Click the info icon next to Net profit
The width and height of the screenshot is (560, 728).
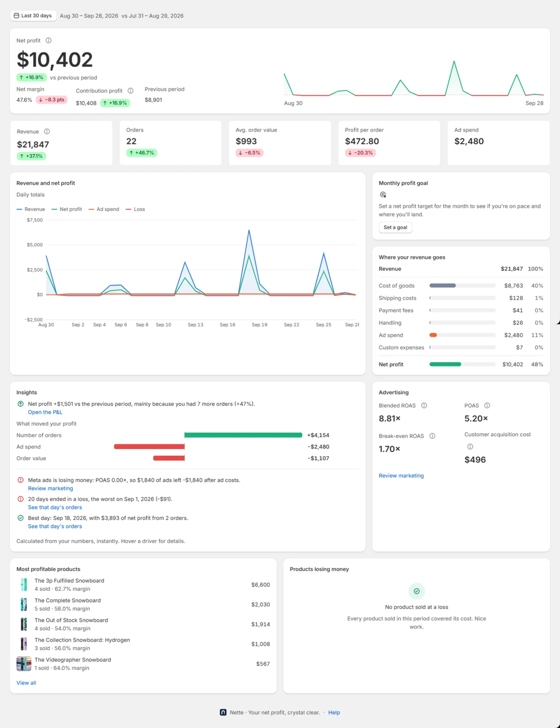click(49, 40)
